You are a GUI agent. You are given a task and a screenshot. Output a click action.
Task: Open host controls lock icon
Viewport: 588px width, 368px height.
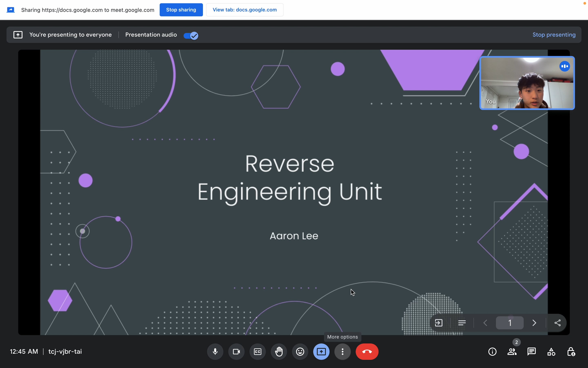[571, 351]
